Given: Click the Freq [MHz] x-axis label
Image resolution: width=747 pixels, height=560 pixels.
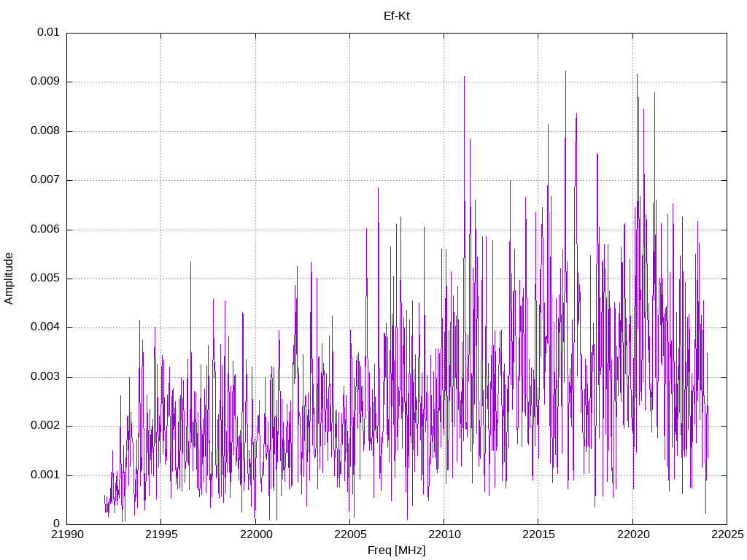Looking at the screenshot, I should (396, 551).
